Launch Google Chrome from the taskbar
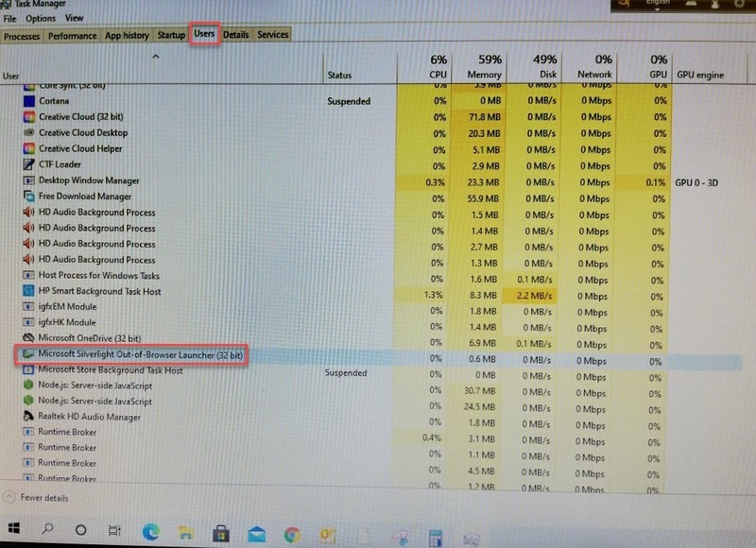 292,533
